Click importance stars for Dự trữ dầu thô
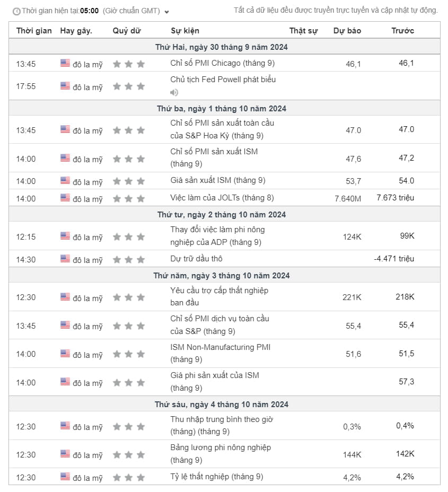The height and width of the screenshot is (492, 448). (x=128, y=260)
